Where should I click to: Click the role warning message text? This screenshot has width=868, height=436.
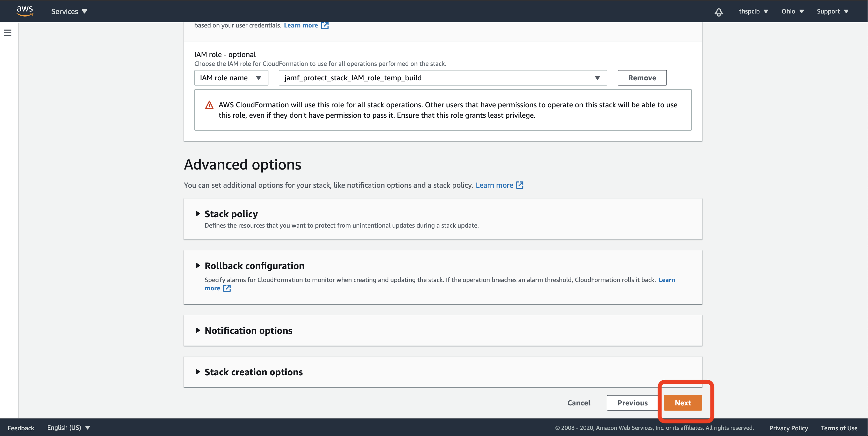448,110
